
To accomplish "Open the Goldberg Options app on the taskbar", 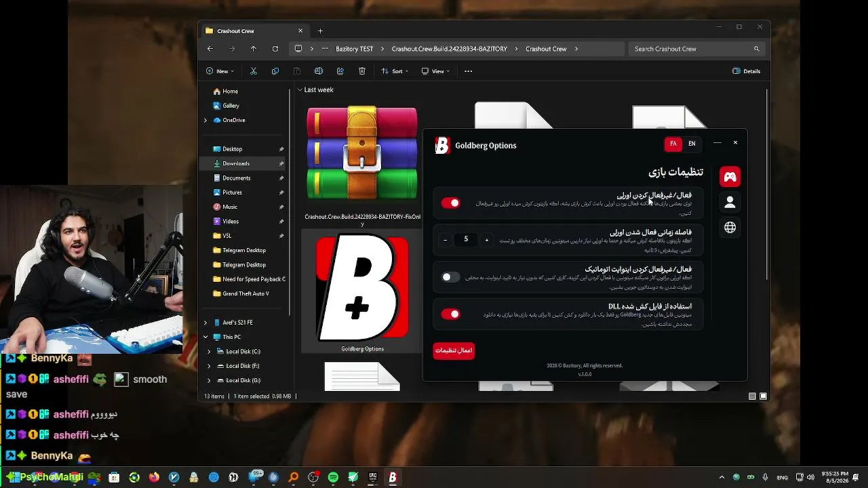I will (392, 477).
